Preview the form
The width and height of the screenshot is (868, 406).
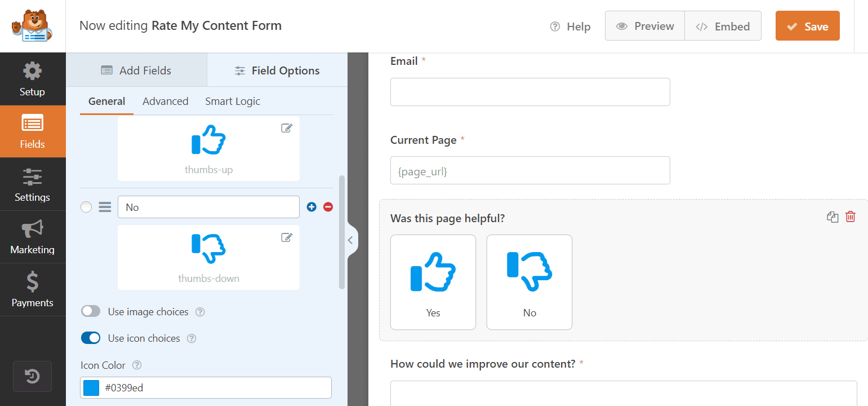pos(645,27)
